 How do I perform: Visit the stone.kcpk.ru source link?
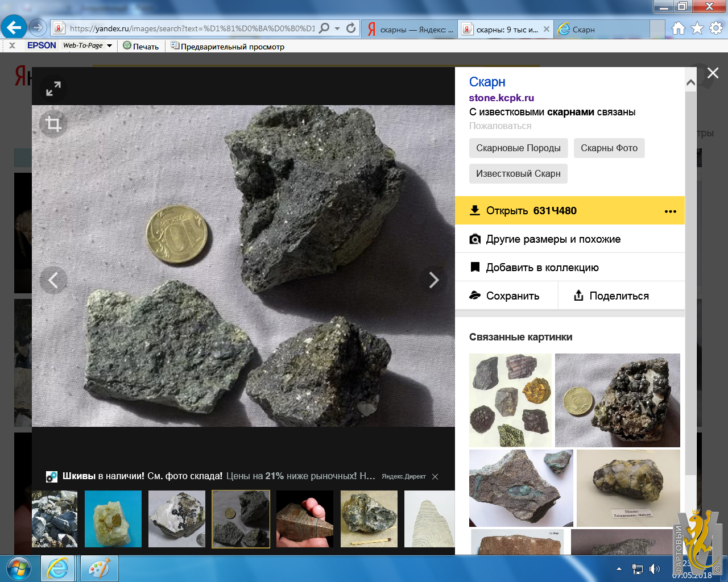click(501, 98)
